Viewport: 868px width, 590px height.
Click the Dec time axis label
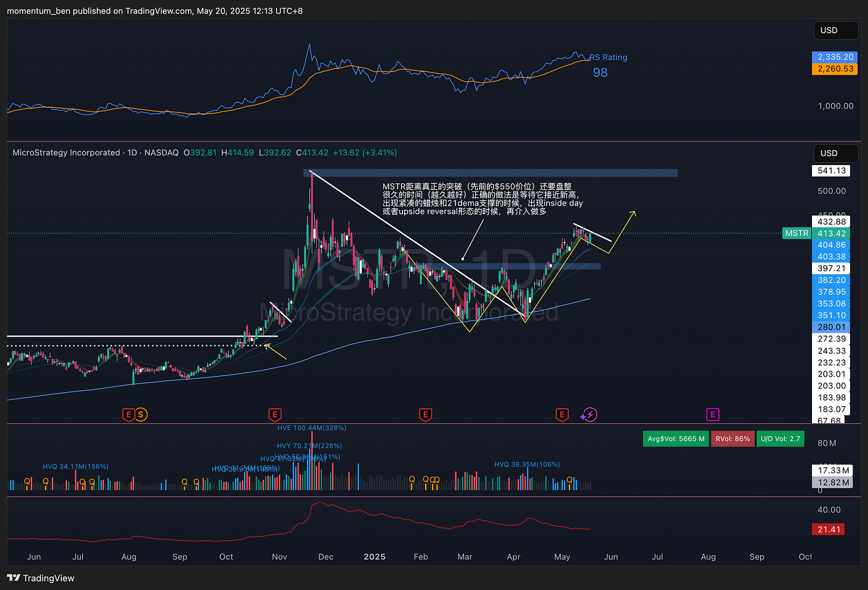coord(325,557)
